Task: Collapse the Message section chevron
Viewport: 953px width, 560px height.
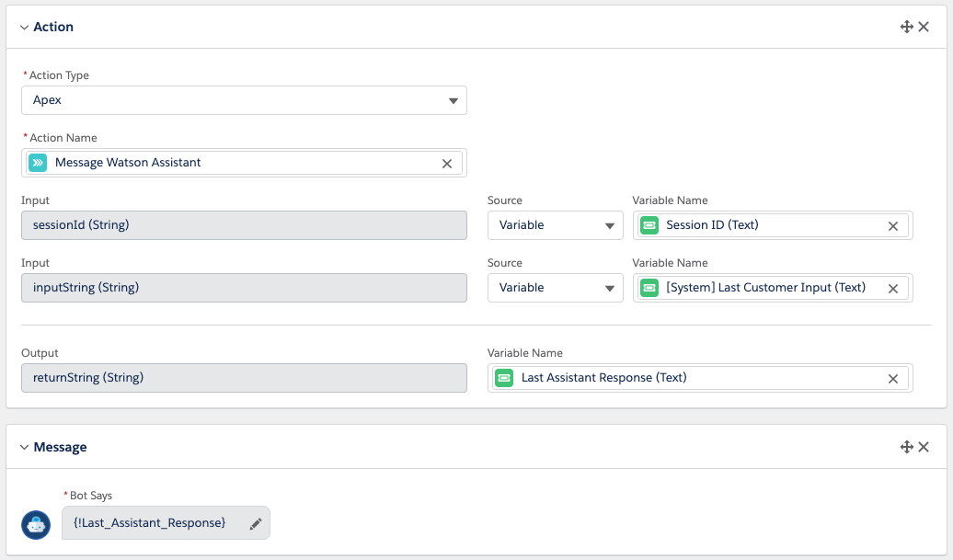Action: pyautogui.click(x=24, y=447)
